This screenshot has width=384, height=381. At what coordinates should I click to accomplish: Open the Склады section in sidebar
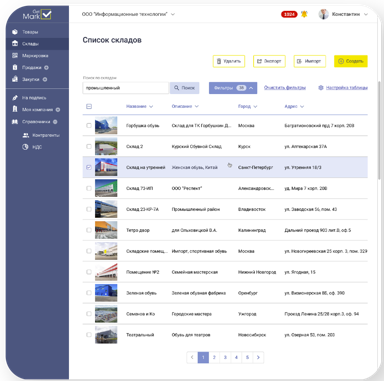pyautogui.click(x=37, y=44)
